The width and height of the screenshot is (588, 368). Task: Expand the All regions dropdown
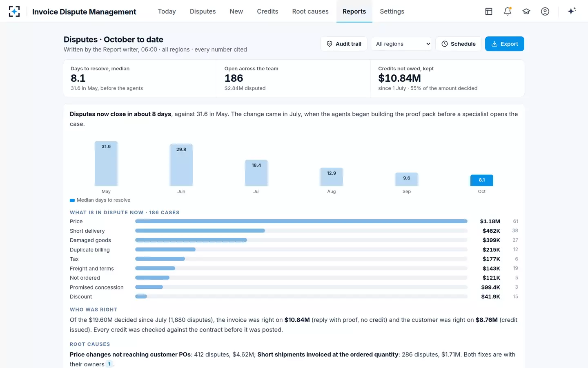pyautogui.click(x=401, y=44)
